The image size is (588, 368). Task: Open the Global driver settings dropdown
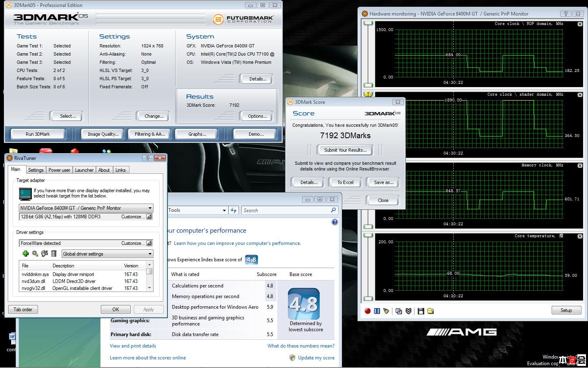click(150, 254)
